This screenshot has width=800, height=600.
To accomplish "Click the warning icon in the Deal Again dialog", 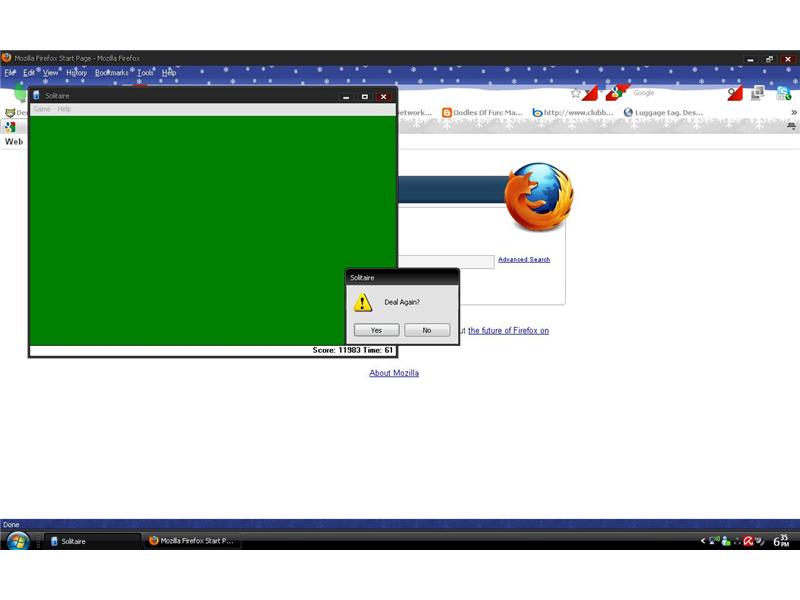I will [x=363, y=302].
